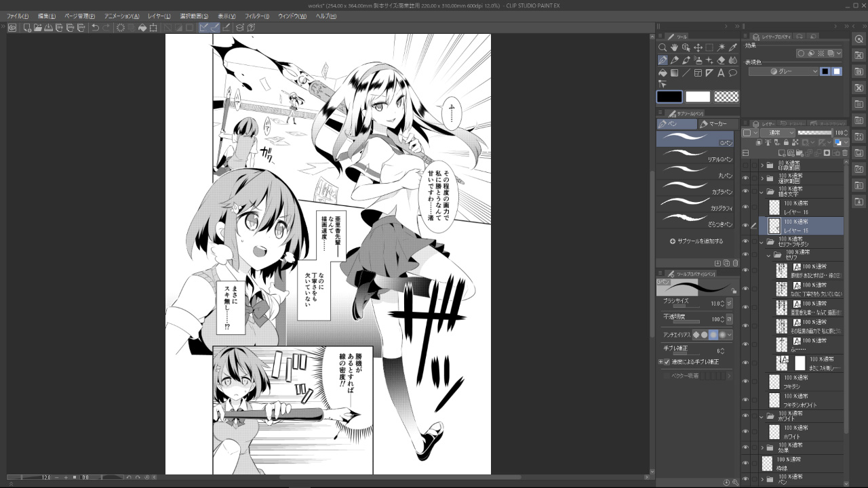Expand the 選択範囲 folder
The height and width of the screenshot is (488, 868).
point(762,179)
